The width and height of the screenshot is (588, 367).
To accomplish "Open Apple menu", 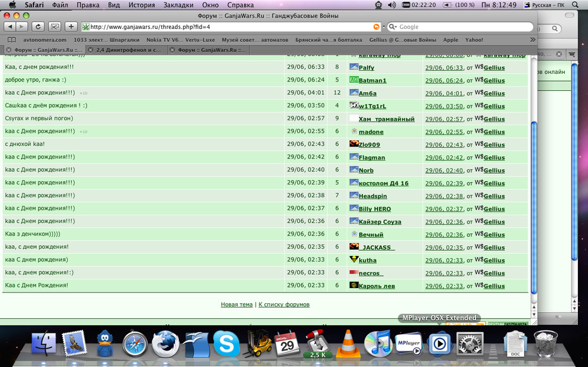I will point(13,5).
